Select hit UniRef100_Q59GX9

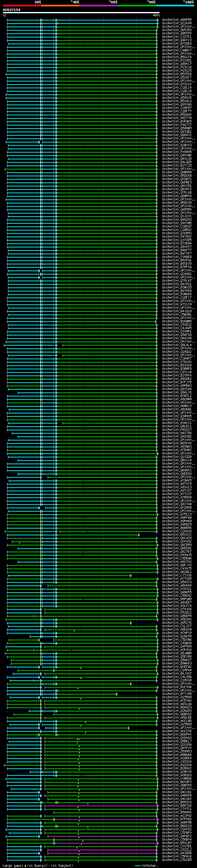coord(177,98)
